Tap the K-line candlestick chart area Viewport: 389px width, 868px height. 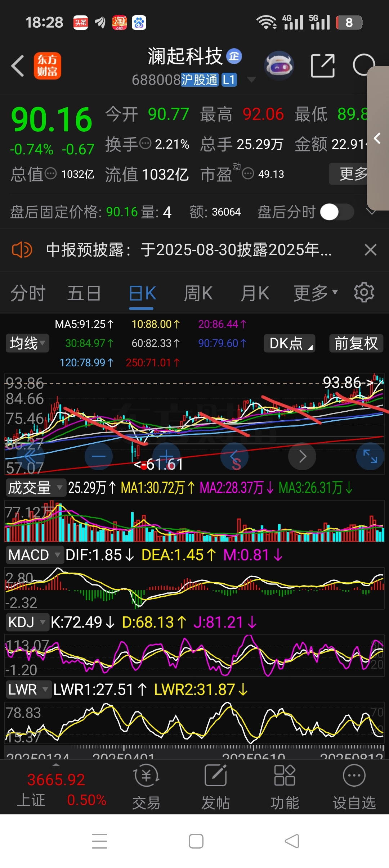[x=194, y=424]
